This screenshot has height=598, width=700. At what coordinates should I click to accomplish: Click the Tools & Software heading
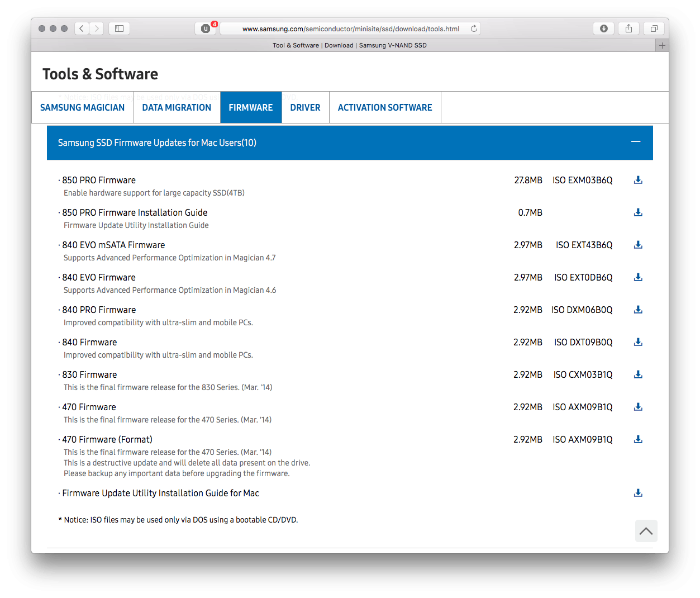click(x=100, y=74)
